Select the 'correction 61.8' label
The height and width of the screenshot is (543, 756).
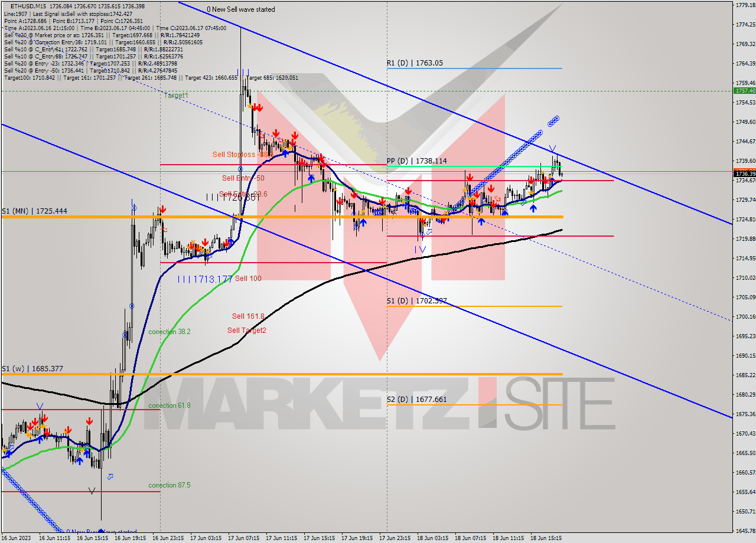click(x=170, y=405)
